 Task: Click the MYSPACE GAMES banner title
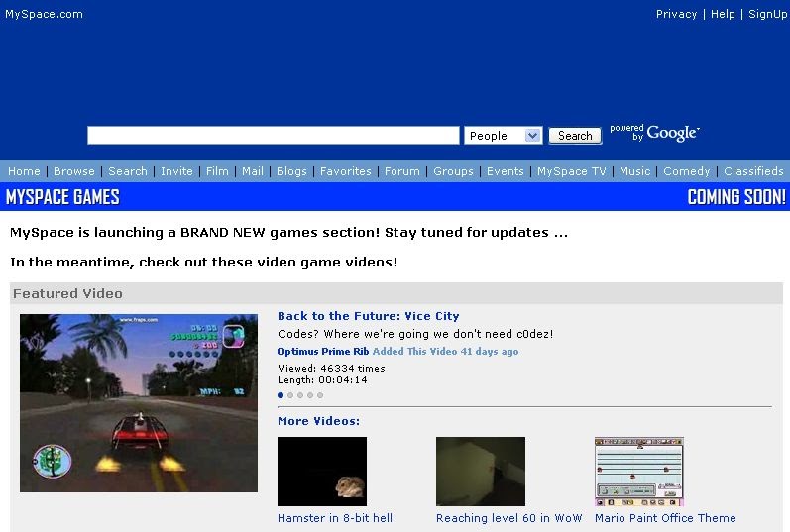click(63, 197)
